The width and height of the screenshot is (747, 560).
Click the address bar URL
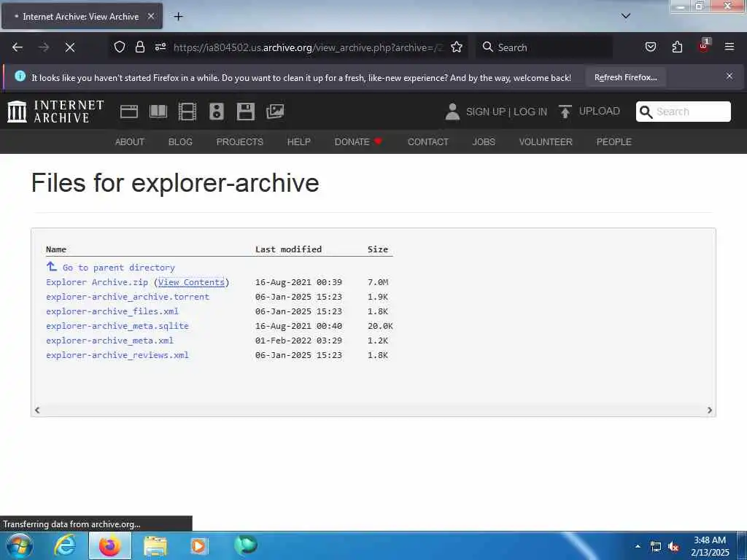tap(308, 47)
